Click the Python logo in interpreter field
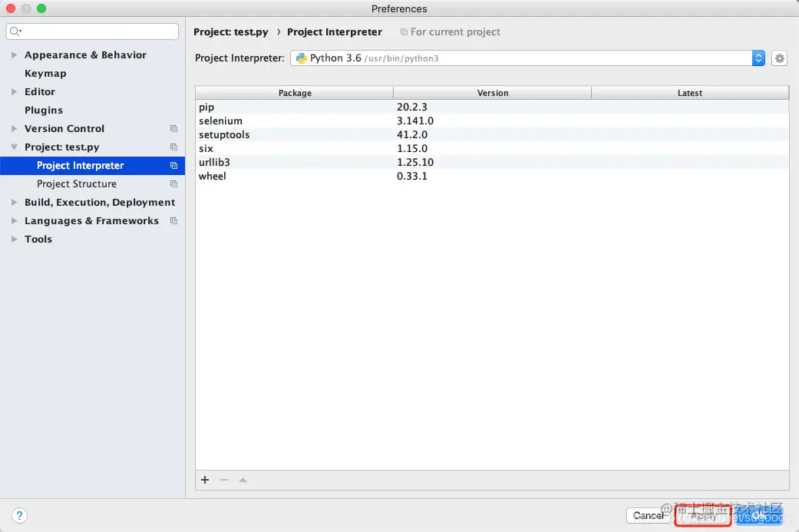The image size is (799, 532). [301, 58]
